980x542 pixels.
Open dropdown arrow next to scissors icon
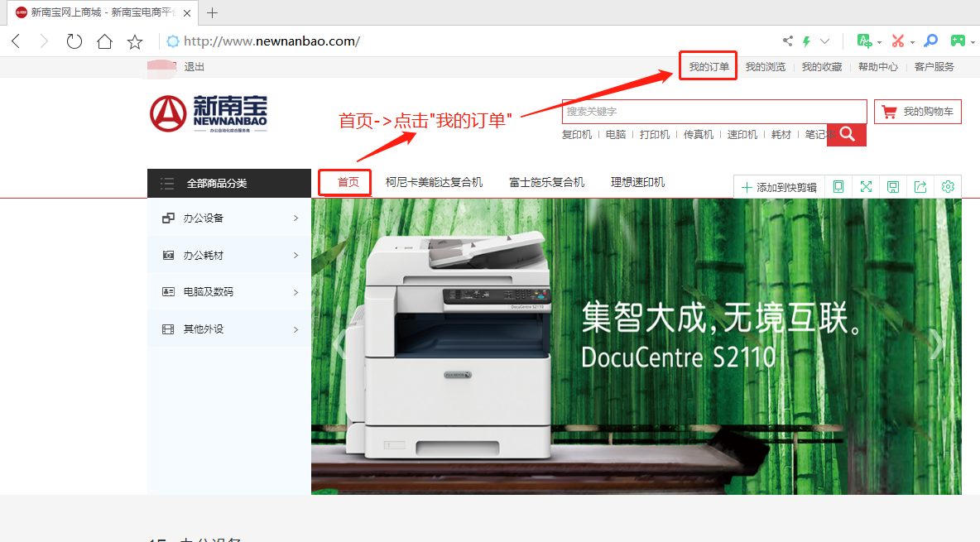coord(912,42)
